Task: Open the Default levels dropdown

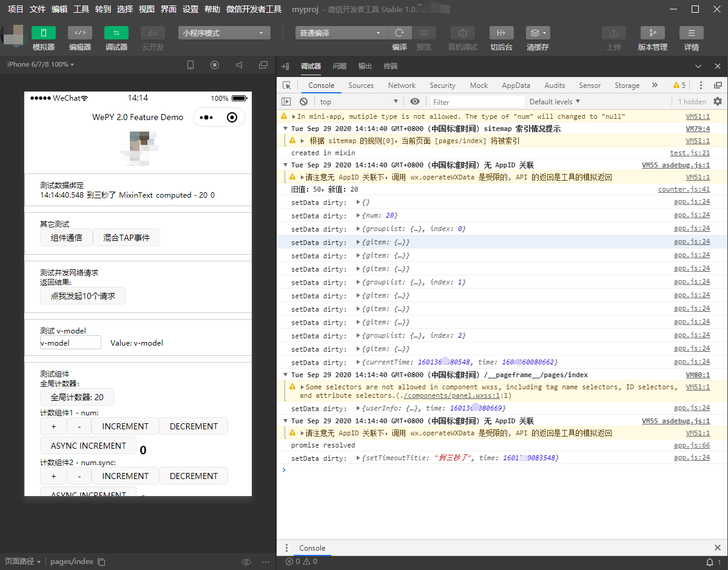Action: [554, 102]
